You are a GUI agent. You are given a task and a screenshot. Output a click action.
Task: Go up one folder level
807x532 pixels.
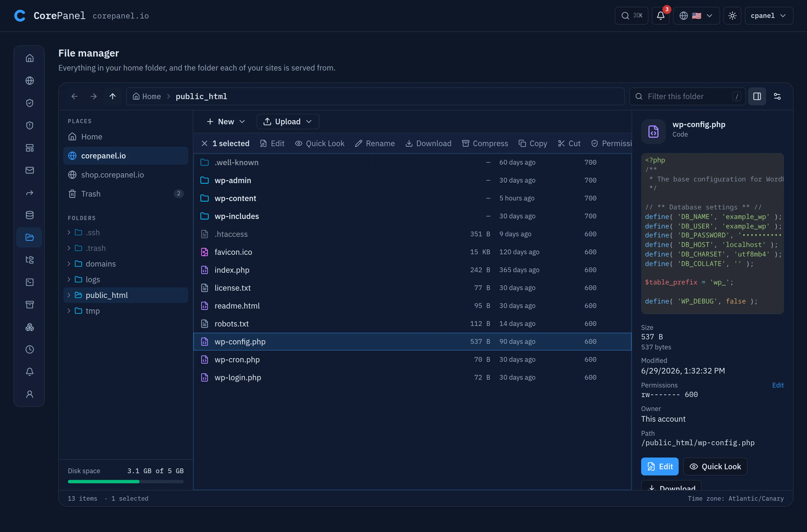click(x=112, y=96)
